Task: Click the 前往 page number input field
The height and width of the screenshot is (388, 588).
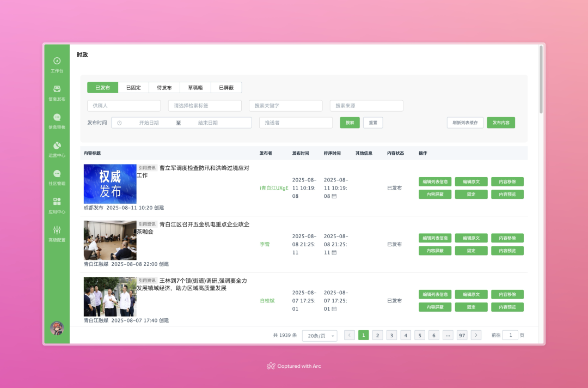Action: pyautogui.click(x=510, y=335)
